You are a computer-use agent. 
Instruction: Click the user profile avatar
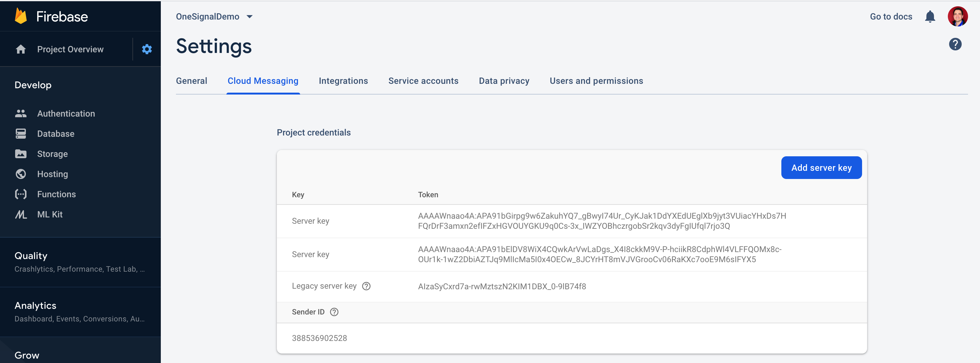tap(957, 17)
